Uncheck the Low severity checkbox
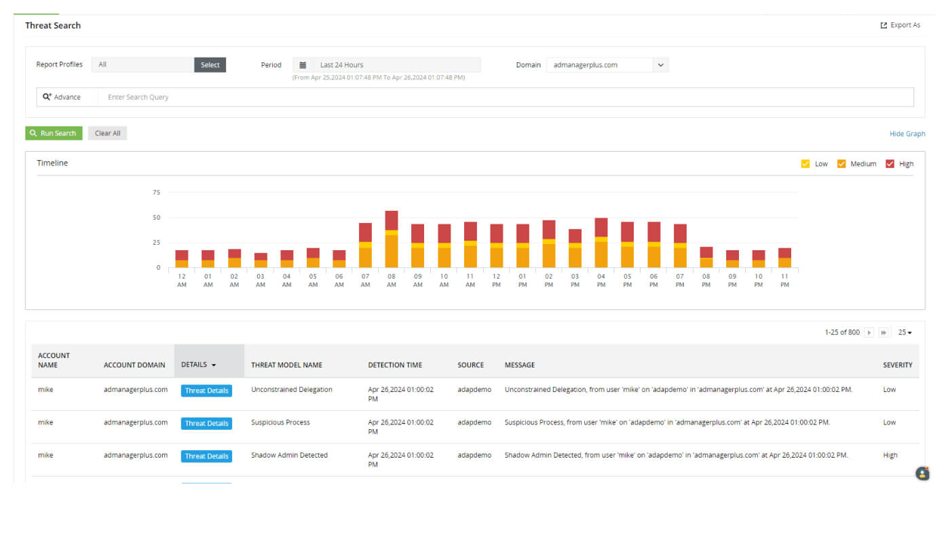Image resolution: width=950 pixels, height=560 pixels. click(x=805, y=164)
